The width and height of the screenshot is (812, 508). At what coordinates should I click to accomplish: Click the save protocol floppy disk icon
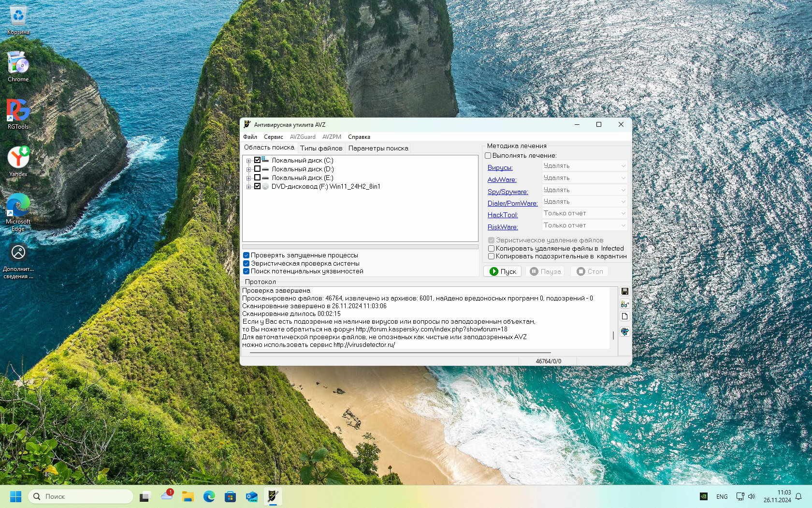624,291
